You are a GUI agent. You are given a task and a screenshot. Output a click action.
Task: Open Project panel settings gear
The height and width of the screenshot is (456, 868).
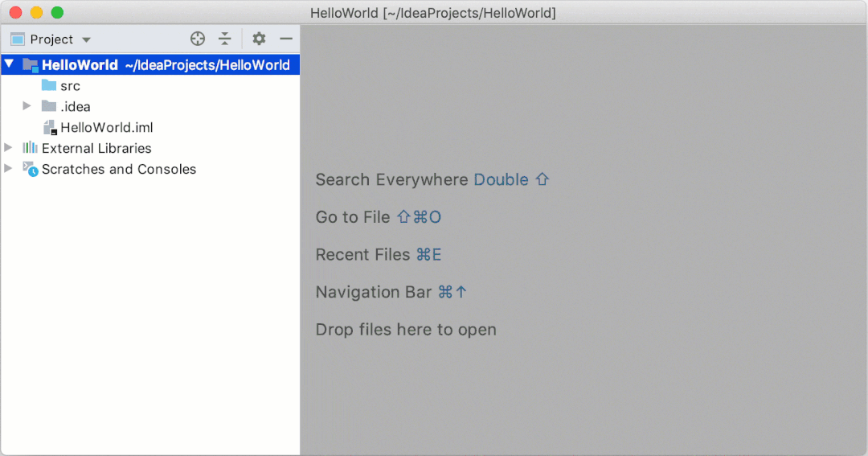[259, 39]
